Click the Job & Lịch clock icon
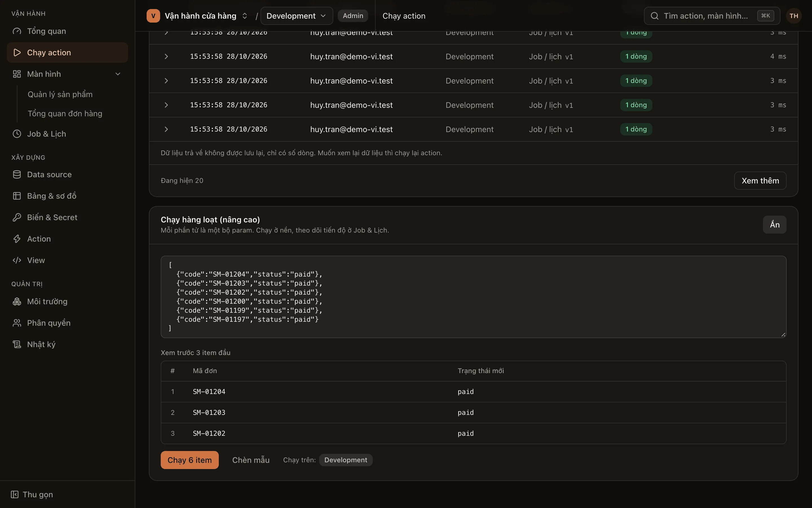 pyautogui.click(x=17, y=134)
